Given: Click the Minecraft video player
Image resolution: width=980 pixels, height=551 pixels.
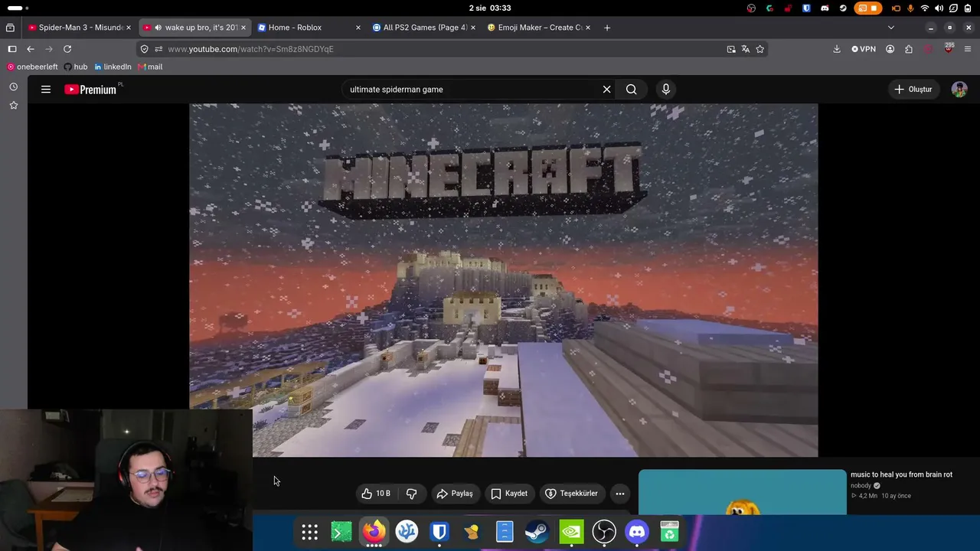Looking at the screenshot, I should coord(504,280).
